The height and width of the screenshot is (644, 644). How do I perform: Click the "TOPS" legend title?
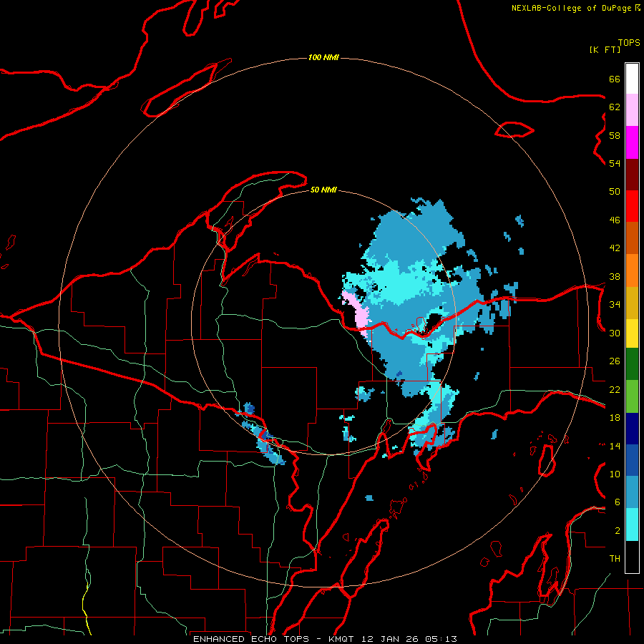pyautogui.click(x=629, y=42)
